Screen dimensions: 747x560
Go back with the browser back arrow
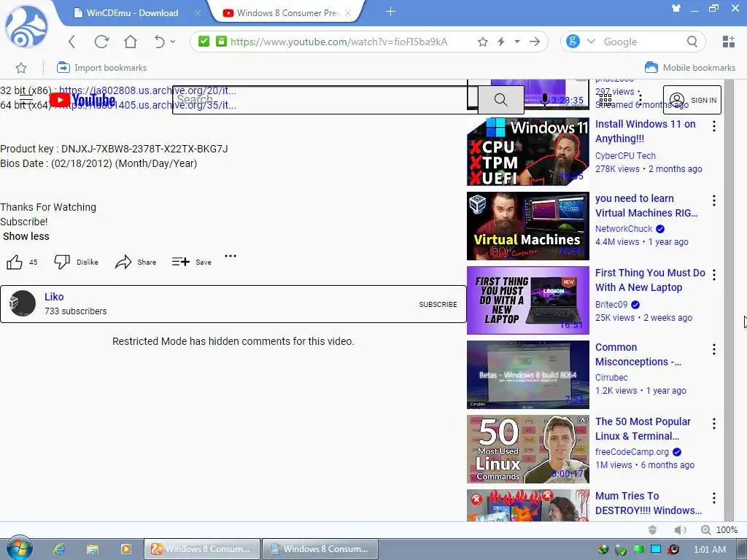click(x=72, y=42)
